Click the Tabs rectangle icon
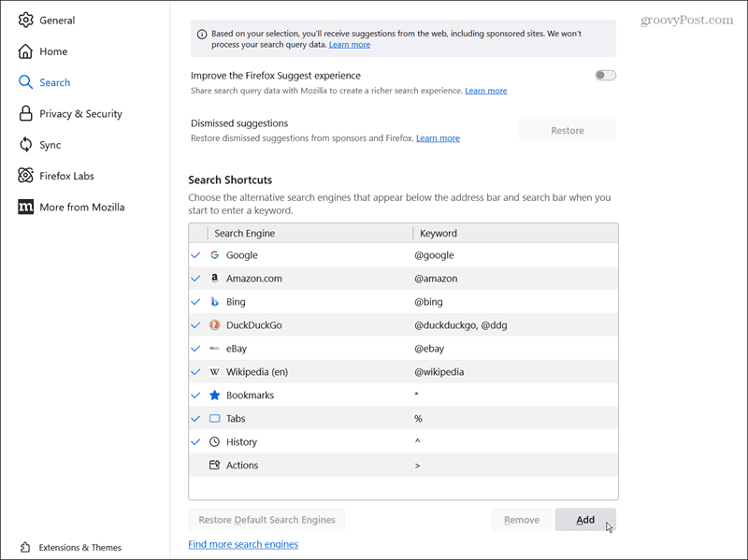Image resolution: width=748 pixels, height=560 pixels. click(x=215, y=418)
